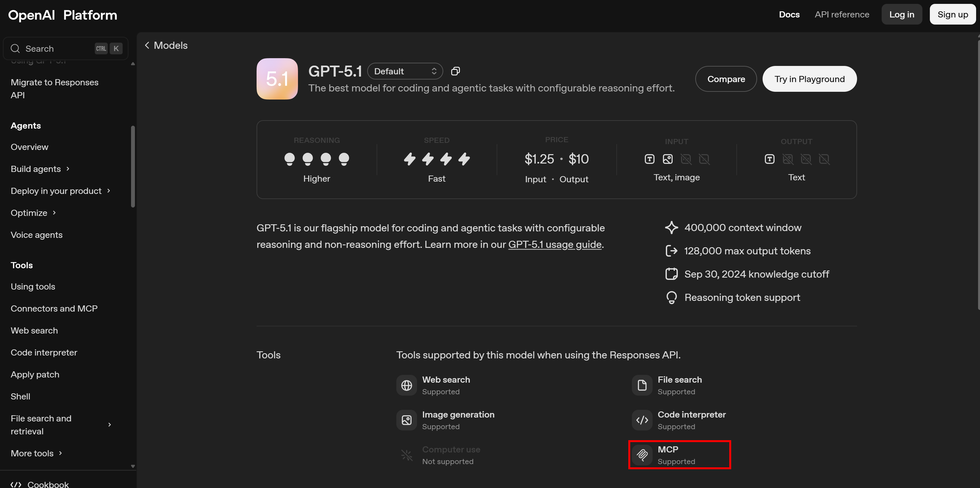Select Connectors and MCP in sidebar
Image resolution: width=980 pixels, height=488 pixels.
54,309
